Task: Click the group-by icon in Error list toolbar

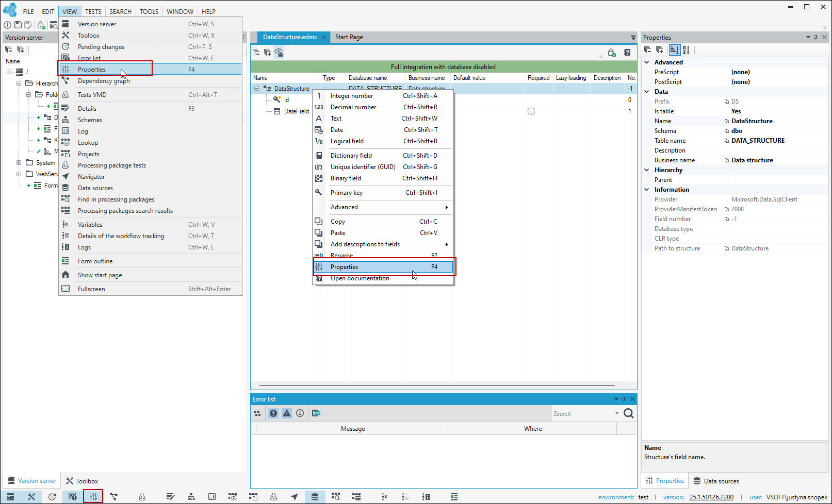Action: [257, 413]
